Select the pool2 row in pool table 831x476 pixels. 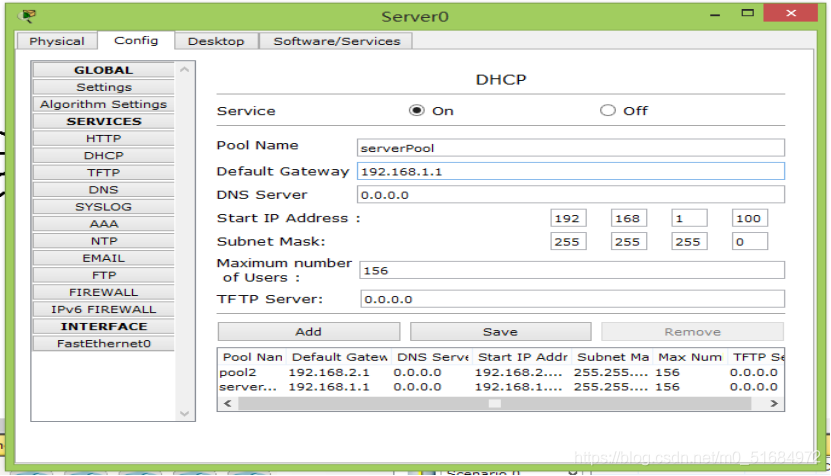tap(500, 372)
